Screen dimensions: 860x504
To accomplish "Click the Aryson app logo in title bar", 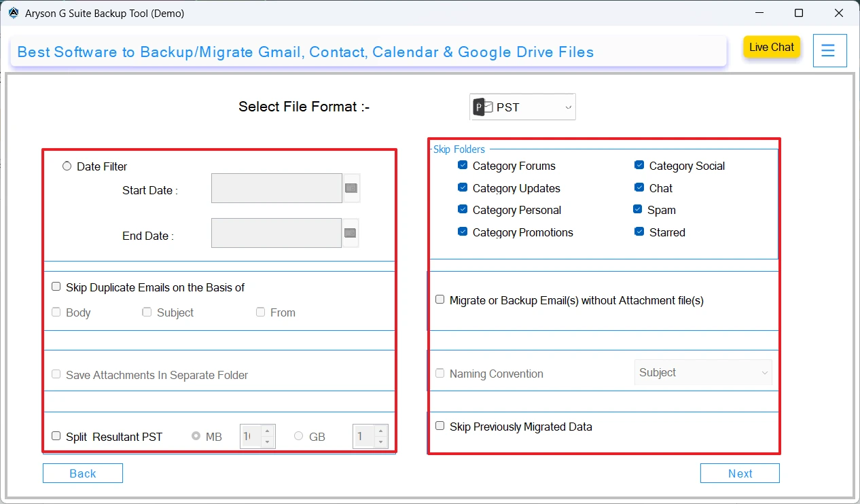I will click(13, 13).
